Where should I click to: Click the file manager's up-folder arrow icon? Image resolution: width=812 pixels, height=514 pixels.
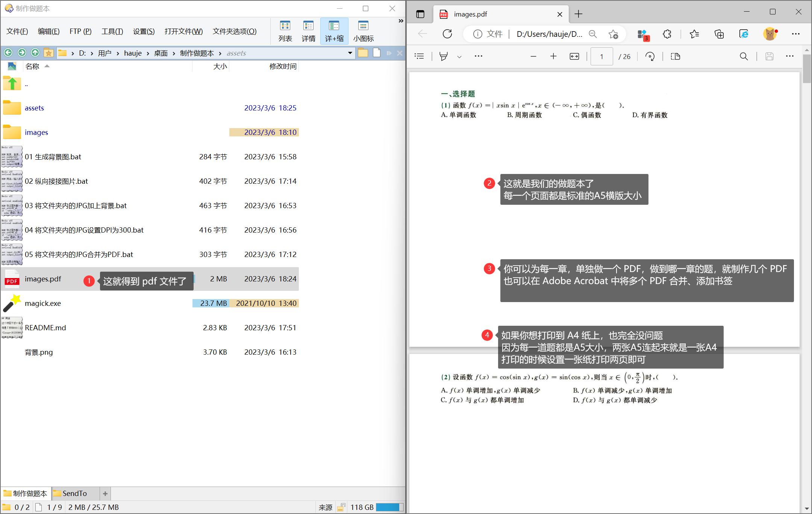(35, 53)
